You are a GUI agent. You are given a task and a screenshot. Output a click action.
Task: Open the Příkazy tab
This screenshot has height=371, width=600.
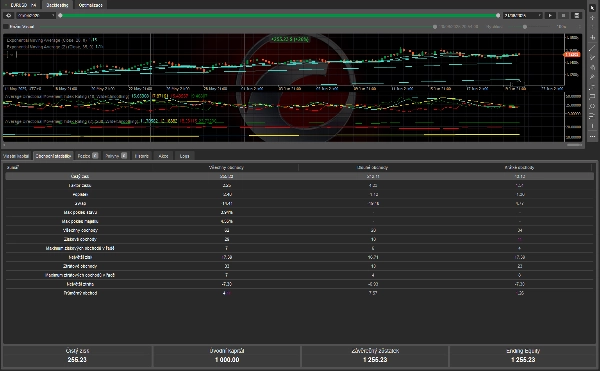click(x=116, y=156)
